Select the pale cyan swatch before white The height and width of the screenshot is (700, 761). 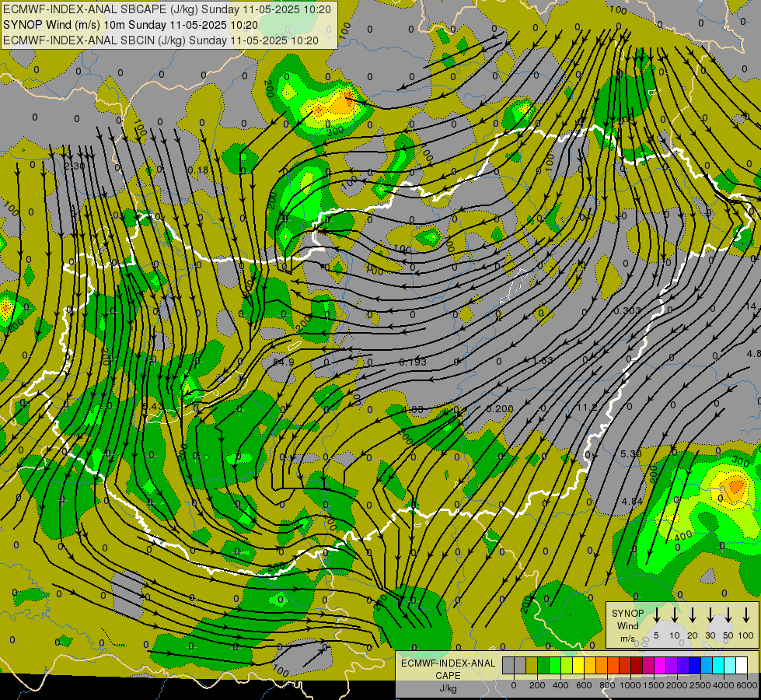[x=731, y=665]
